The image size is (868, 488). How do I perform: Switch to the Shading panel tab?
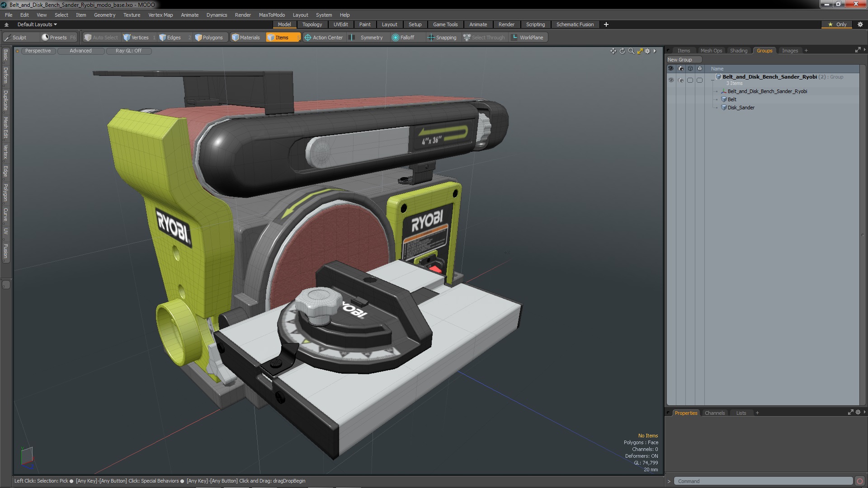click(739, 51)
